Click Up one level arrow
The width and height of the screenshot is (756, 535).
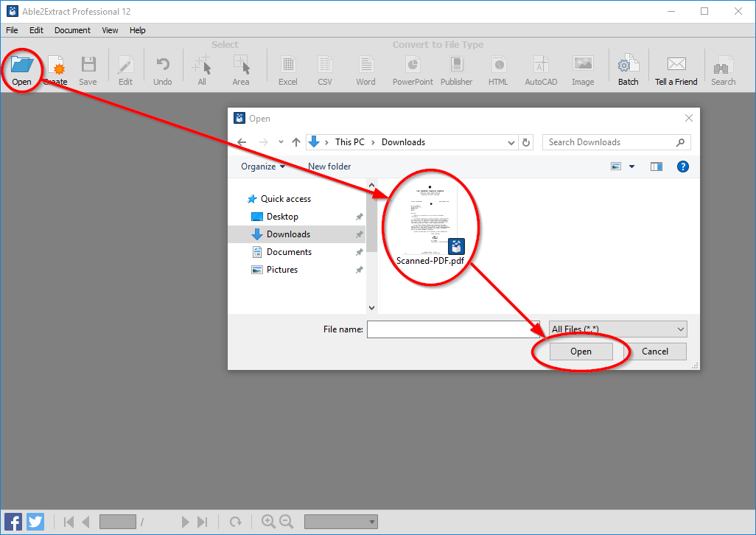(x=296, y=142)
